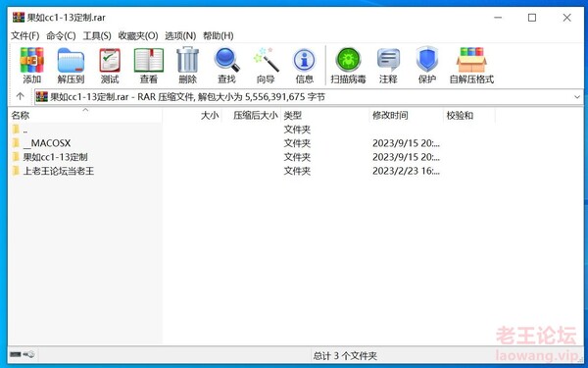Screen dimensions: 588x368
Task: Minimize the WinRAR window
Action: pyautogui.click(x=498, y=18)
